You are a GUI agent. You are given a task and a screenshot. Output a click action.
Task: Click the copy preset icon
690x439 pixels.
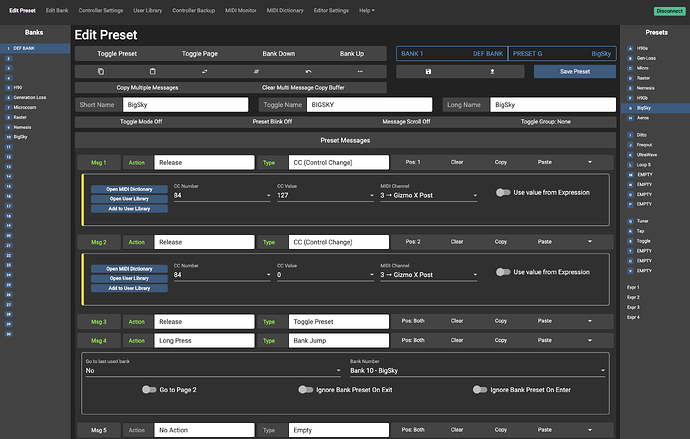point(101,72)
